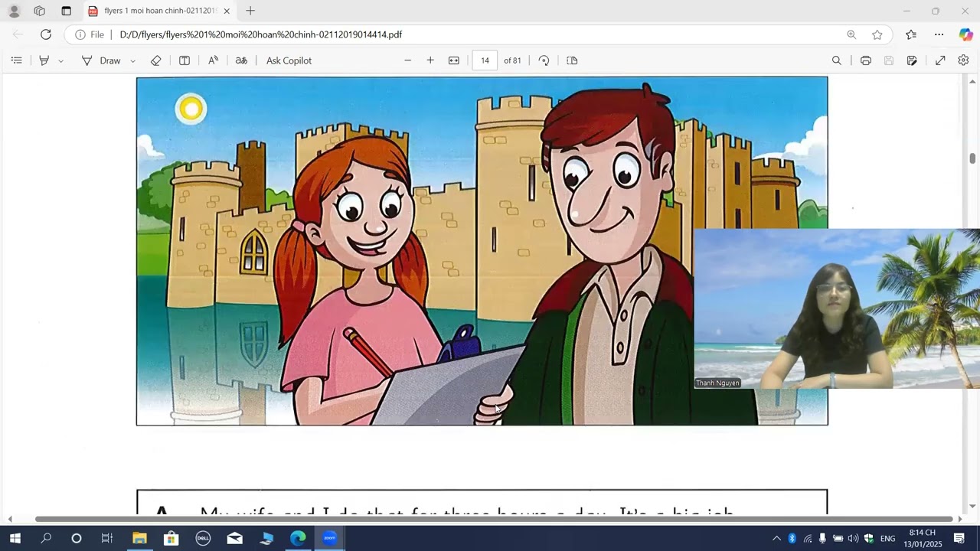Click the vertical scrollbar thumb
The width and height of the screenshot is (980, 551).
point(973,158)
